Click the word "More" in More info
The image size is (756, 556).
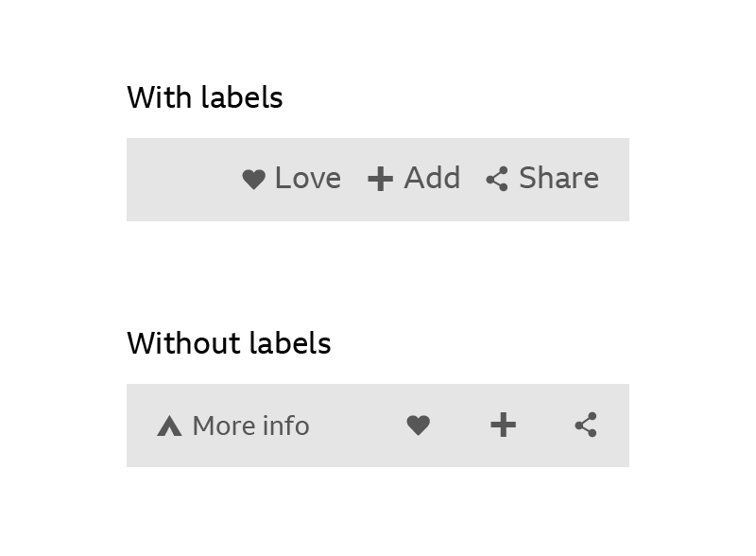(223, 426)
